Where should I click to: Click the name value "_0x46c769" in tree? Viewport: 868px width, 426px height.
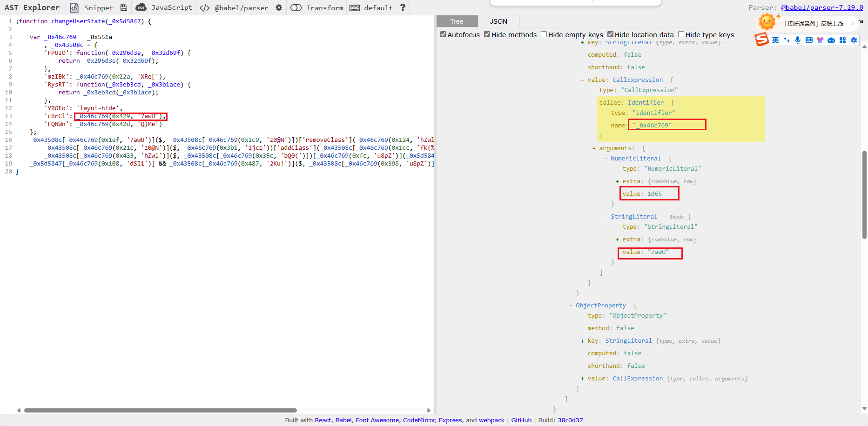pos(652,125)
